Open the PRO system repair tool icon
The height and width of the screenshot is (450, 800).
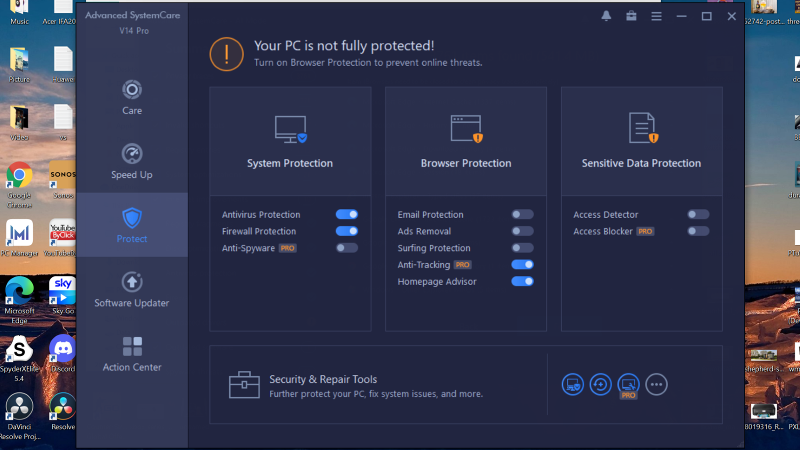628,384
